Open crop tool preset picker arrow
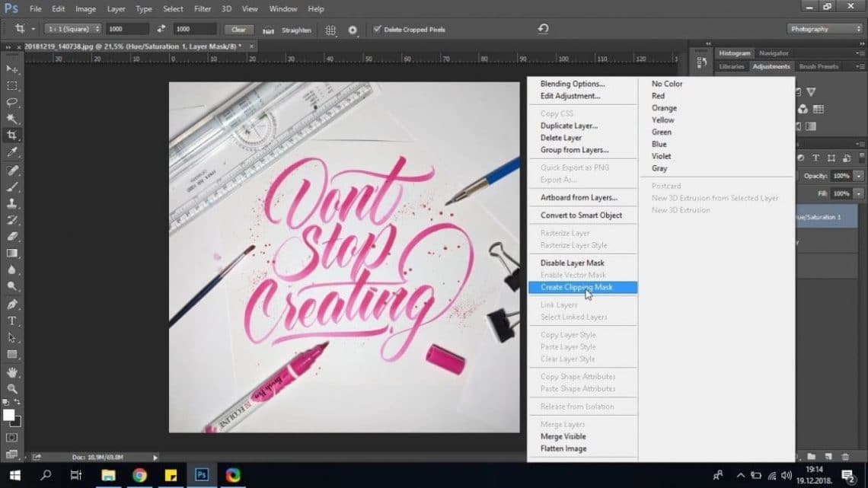The image size is (868, 488). (x=34, y=29)
